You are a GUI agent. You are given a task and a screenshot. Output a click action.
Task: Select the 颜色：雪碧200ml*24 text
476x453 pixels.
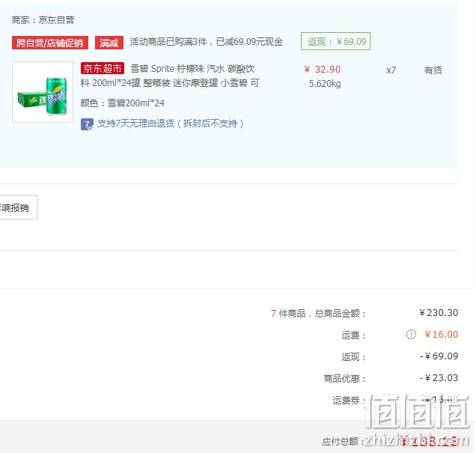pos(122,103)
